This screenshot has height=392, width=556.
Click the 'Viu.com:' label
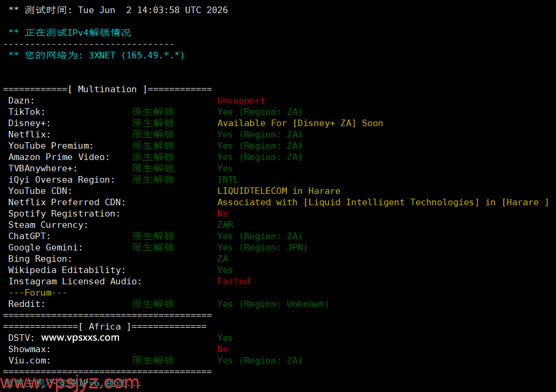click(x=29, y=361)
